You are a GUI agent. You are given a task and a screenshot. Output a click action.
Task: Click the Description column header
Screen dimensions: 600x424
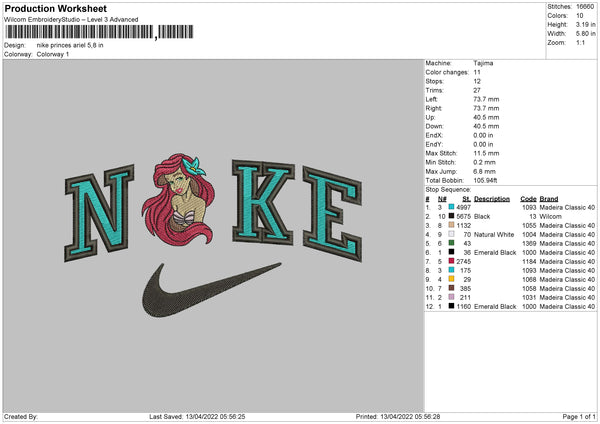click(492, 199)
